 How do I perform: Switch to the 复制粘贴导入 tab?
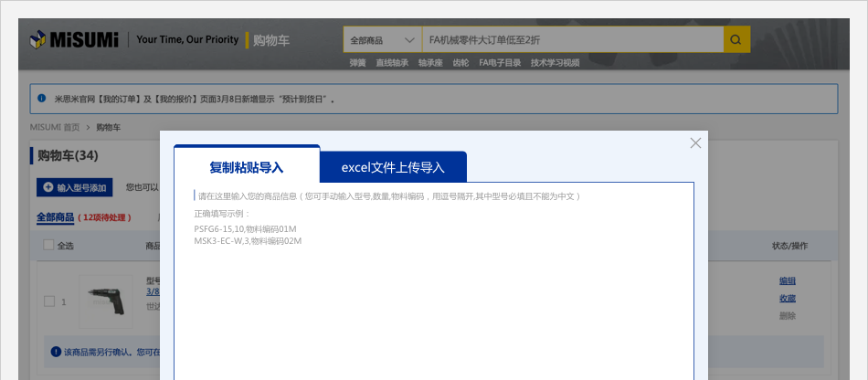point(246,167)
